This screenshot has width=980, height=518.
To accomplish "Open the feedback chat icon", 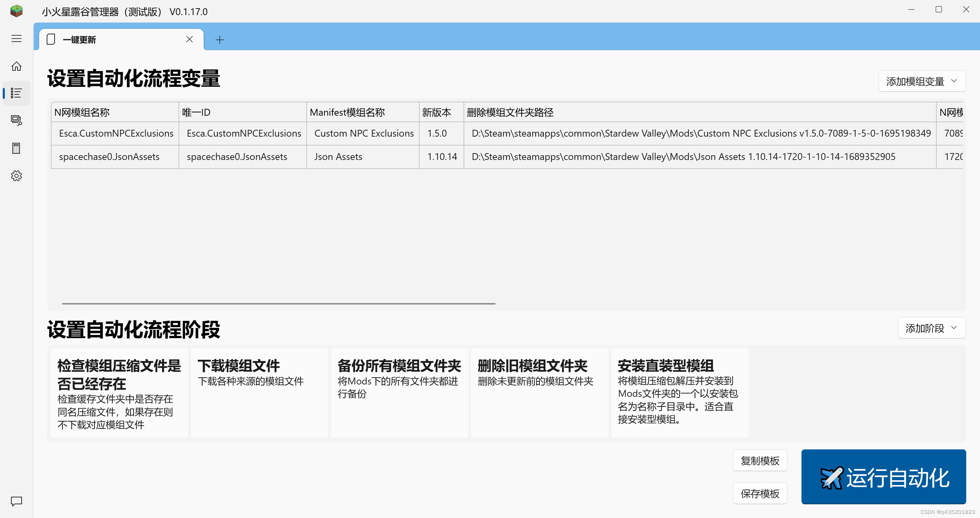I will (x=16, y=501).
